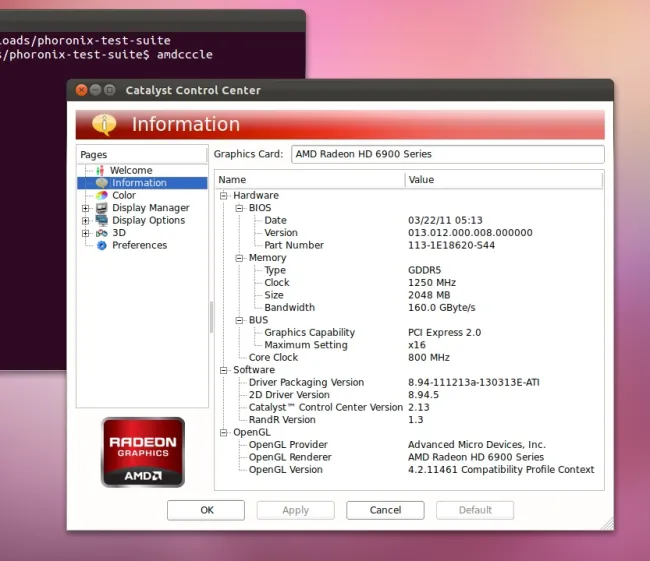The height and width of the screenshot is (561, 650).
Task: Click the PCI Express 2.0 value
Action: [x=444, y=333]
